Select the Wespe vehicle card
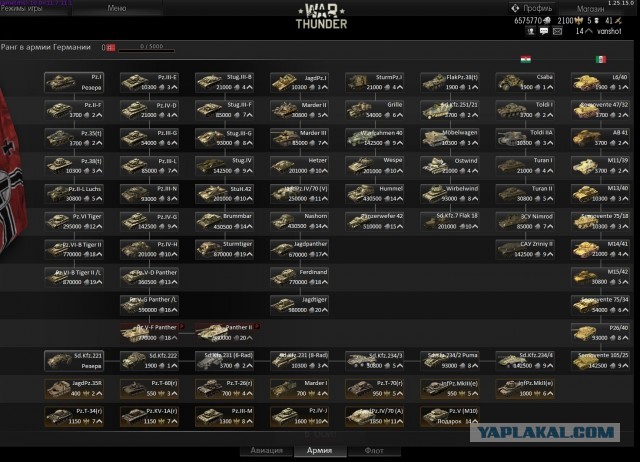Screen dimensions: 640x462 pos(374,166)
